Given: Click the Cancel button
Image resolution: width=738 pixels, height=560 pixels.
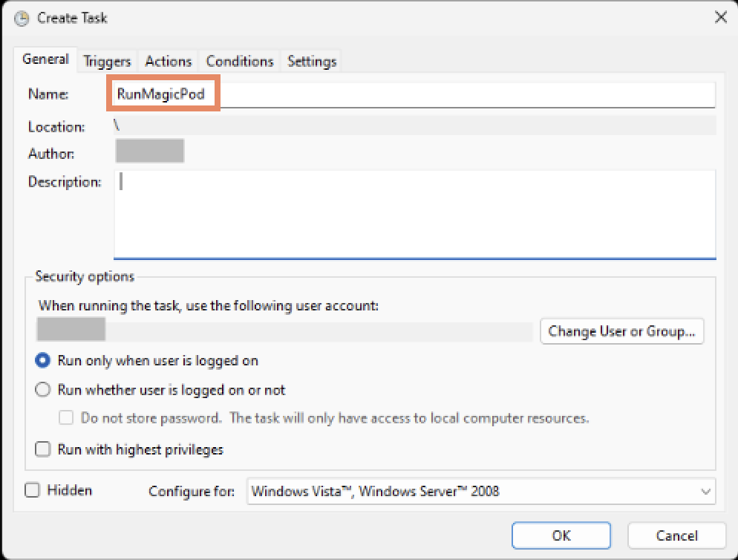Looking at the screenshot, I should 676,535.
